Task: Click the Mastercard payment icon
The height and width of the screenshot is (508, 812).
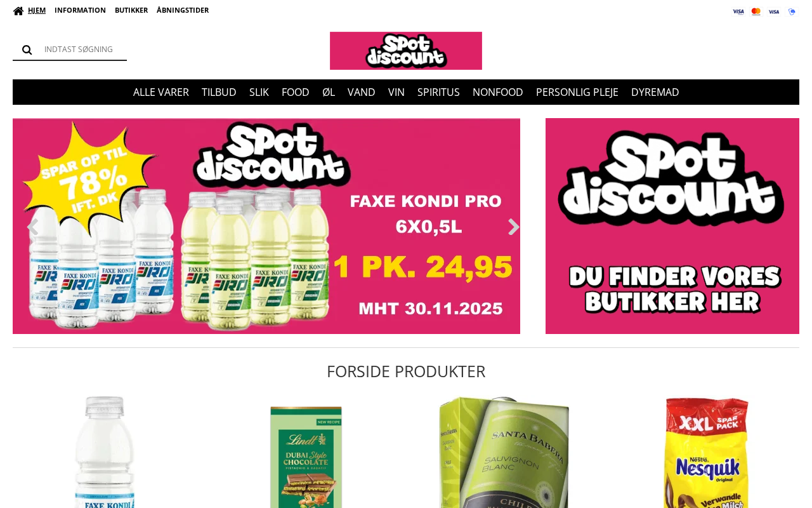Action: (x=756, y=11)
